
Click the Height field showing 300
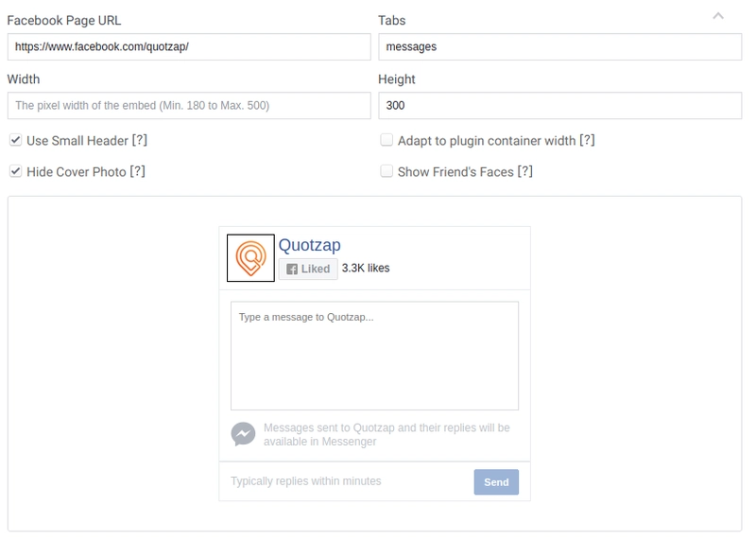559,106
